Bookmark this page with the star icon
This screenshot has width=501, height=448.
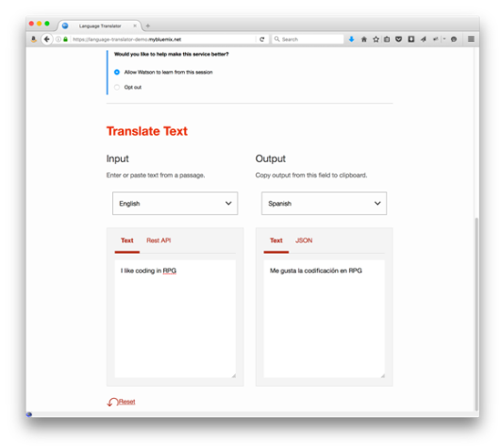[x=375, y=39]
